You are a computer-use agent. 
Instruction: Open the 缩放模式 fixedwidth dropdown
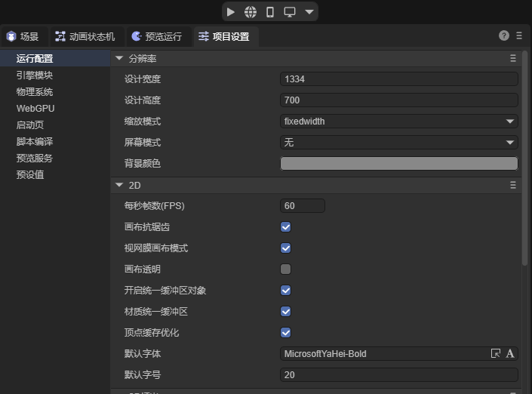(398, 121)
